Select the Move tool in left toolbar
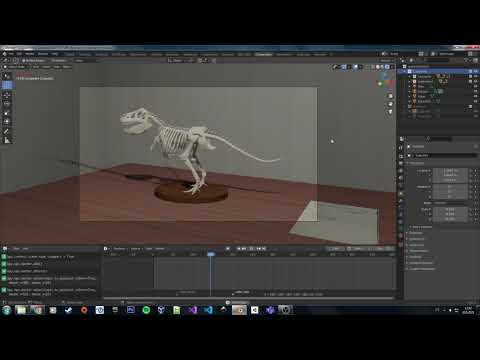This screenshot has width=480, height=360. pos(7,95)
